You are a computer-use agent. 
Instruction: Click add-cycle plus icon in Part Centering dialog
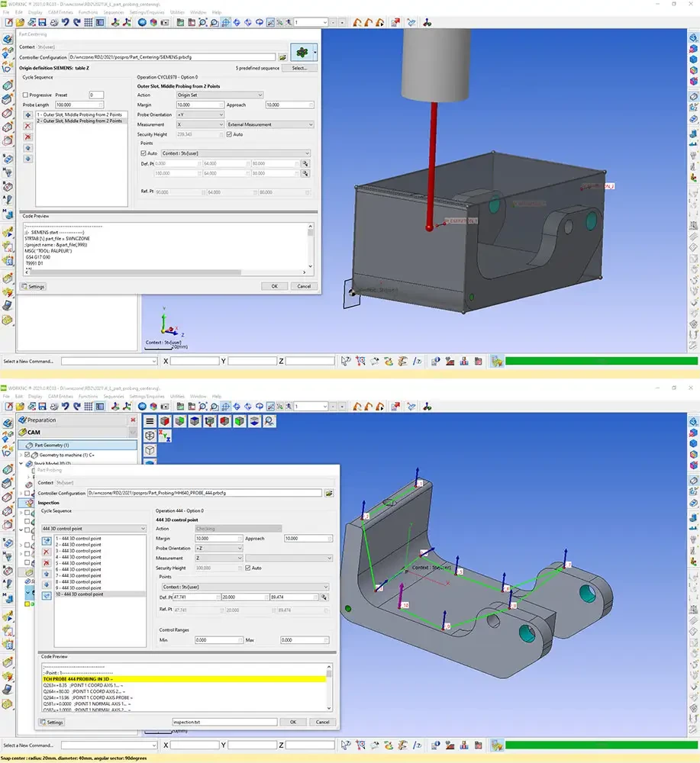click(27, 115)
